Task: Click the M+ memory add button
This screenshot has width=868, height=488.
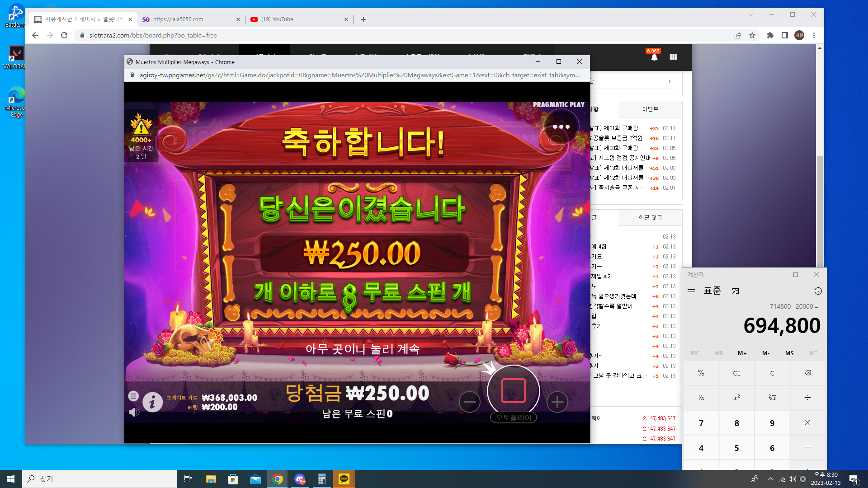Action: click(742, 353)
